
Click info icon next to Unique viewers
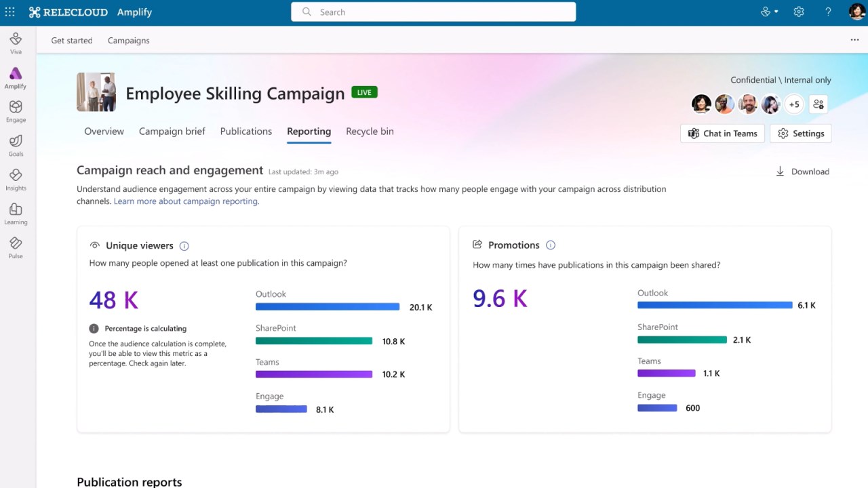(184, 246)
